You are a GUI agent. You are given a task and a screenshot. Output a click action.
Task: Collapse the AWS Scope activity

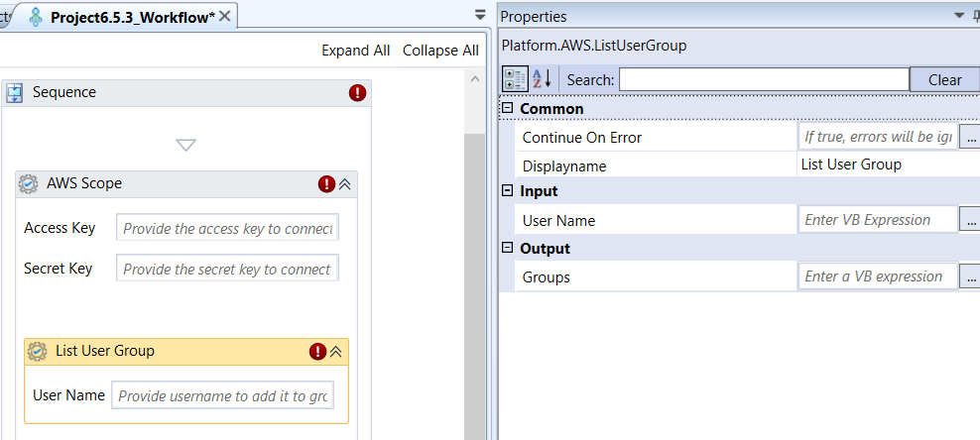(x=345, y=184)
